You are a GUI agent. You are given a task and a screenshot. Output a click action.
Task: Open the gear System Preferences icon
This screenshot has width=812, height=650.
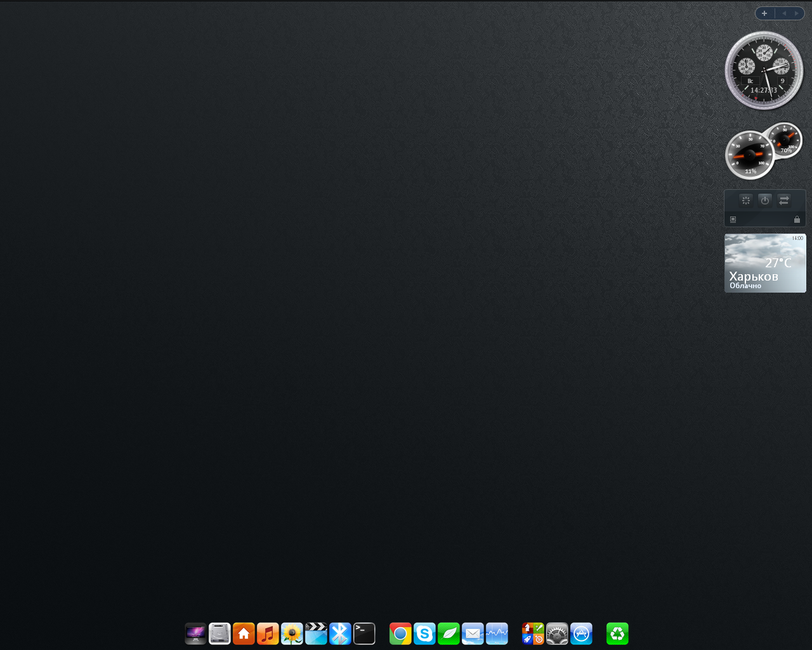click(x=557, y=633)
